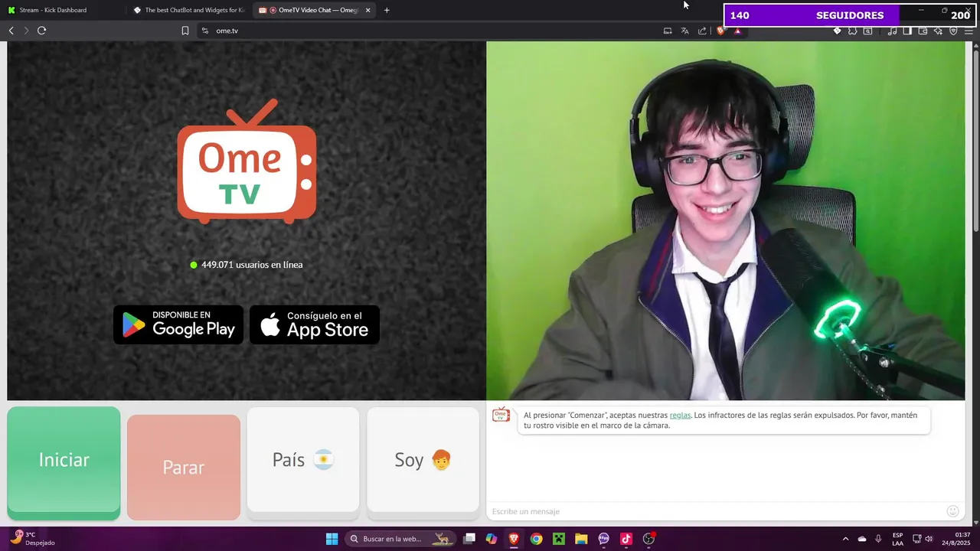Open TikTok app from the taskbar

pyautogui.click(x=626, y=539)
